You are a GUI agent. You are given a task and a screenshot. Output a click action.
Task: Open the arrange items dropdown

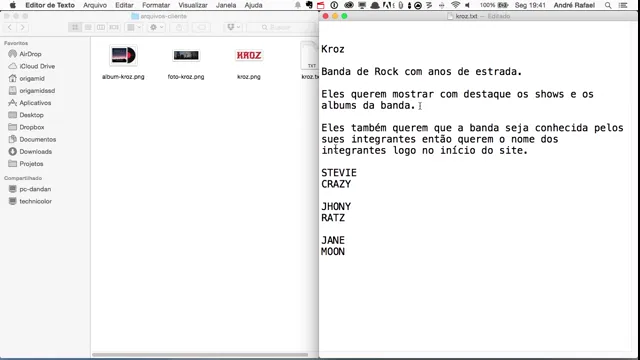(x=134, y=27)
